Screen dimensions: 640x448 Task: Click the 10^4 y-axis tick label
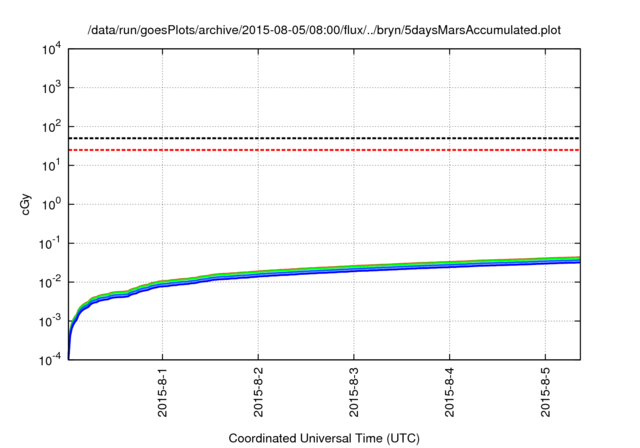click(x=51, y=51)
